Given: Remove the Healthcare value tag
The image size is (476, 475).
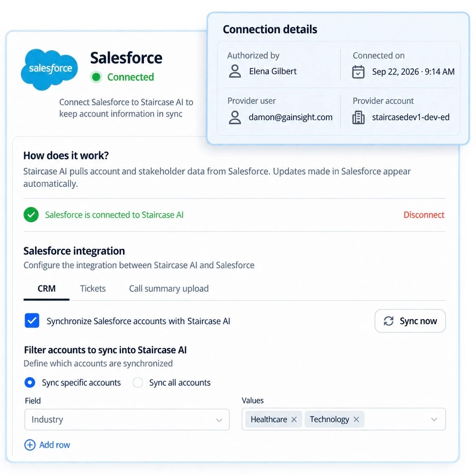Looking at the screenshot, I should (x=294, y=419).
